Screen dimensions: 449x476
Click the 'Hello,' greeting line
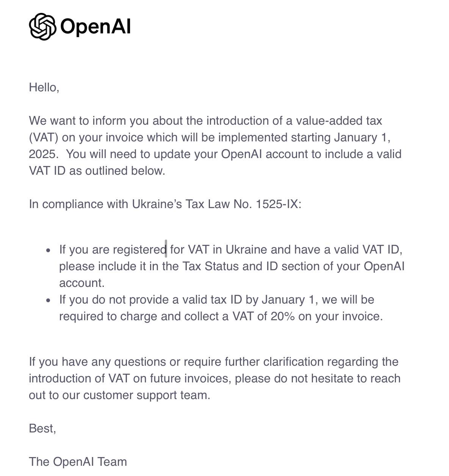tap(44, 88)
